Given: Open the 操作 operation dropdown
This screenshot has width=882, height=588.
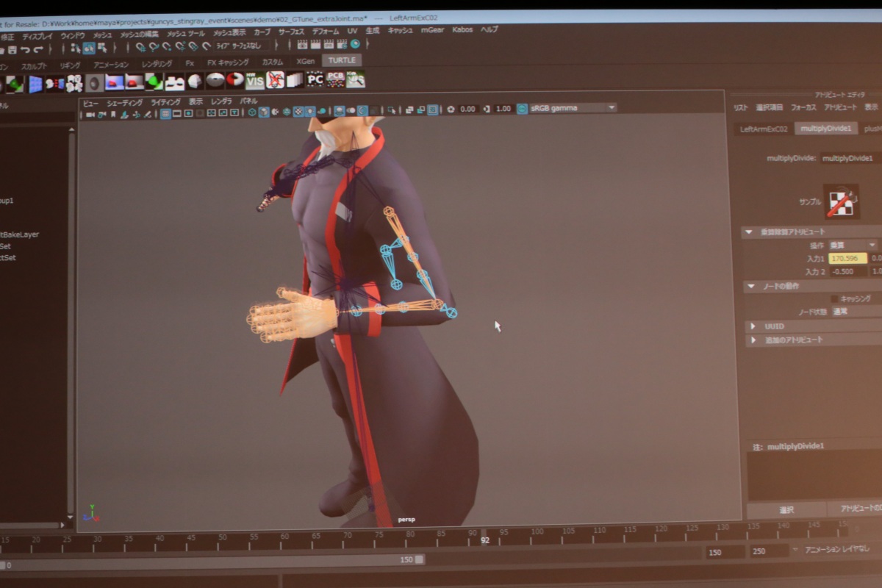Looking at the screenshot, I should tap(853, 245).
